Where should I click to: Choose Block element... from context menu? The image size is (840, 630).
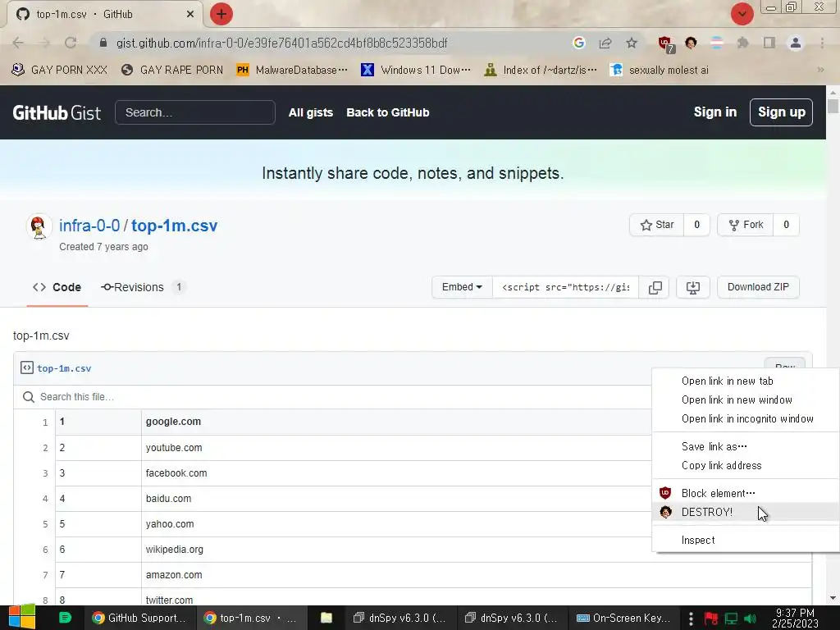(x=745, y=493)
